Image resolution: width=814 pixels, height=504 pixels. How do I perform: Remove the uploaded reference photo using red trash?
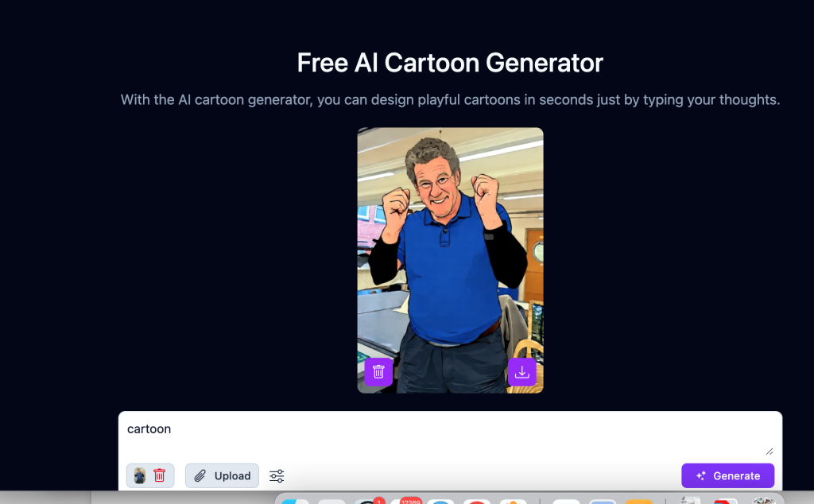159,475
